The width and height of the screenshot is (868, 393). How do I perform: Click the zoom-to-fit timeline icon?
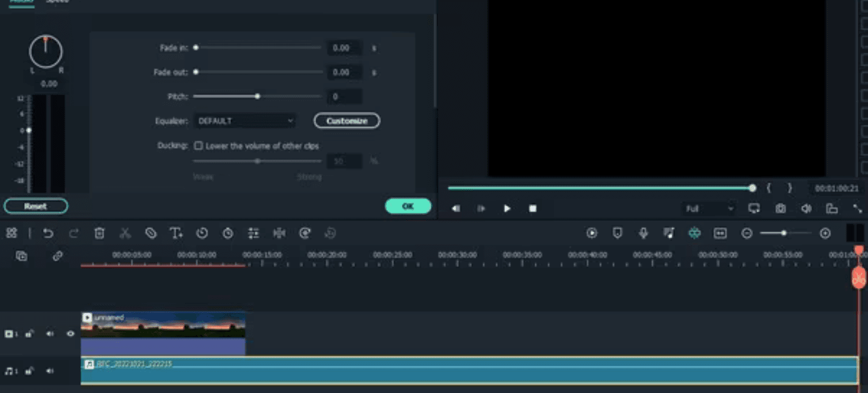(x=720, y=233)
